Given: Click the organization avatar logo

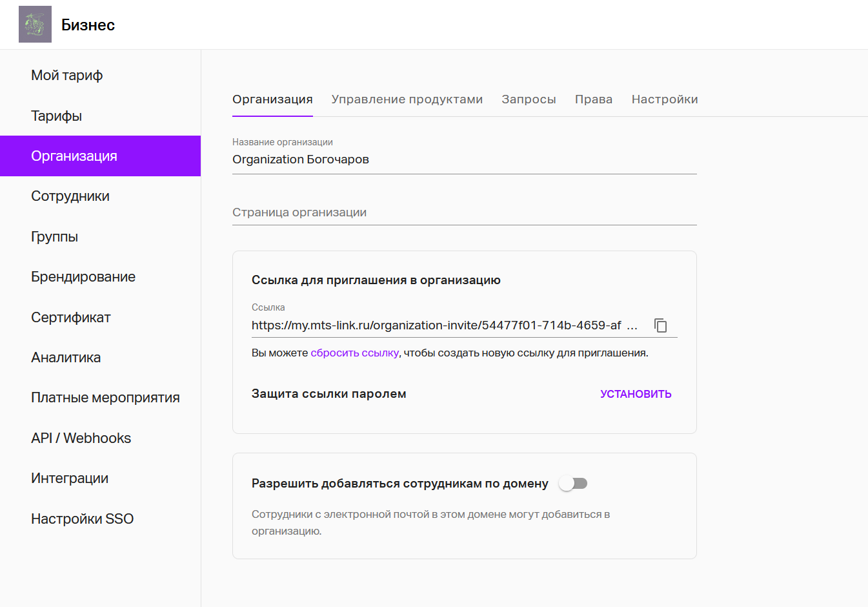Looking at the screenshot, I should coord(35,25).
